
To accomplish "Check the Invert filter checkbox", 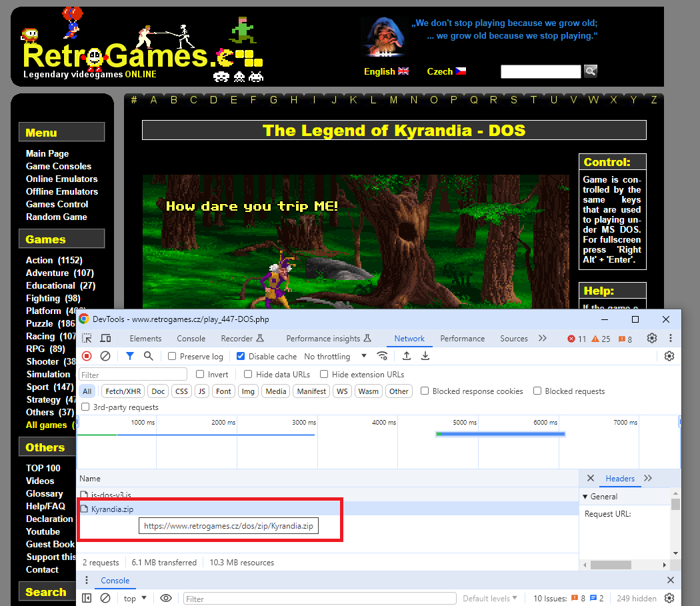I will coord(200,374).
